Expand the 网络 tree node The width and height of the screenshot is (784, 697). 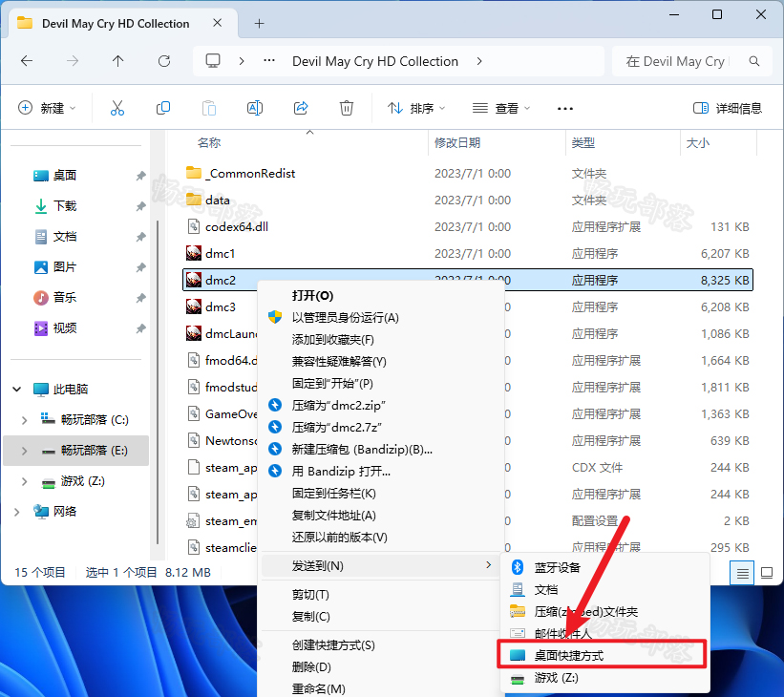[17, 512]
